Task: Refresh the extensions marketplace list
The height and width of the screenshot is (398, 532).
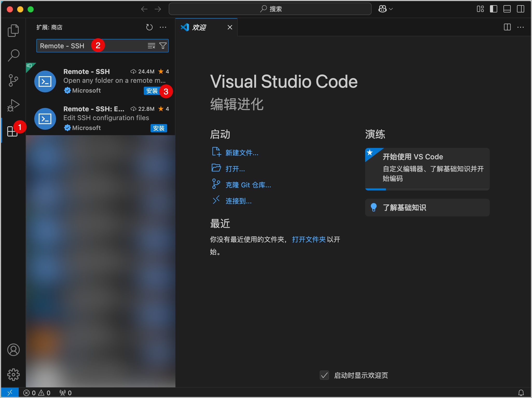Action: (149, 27)
